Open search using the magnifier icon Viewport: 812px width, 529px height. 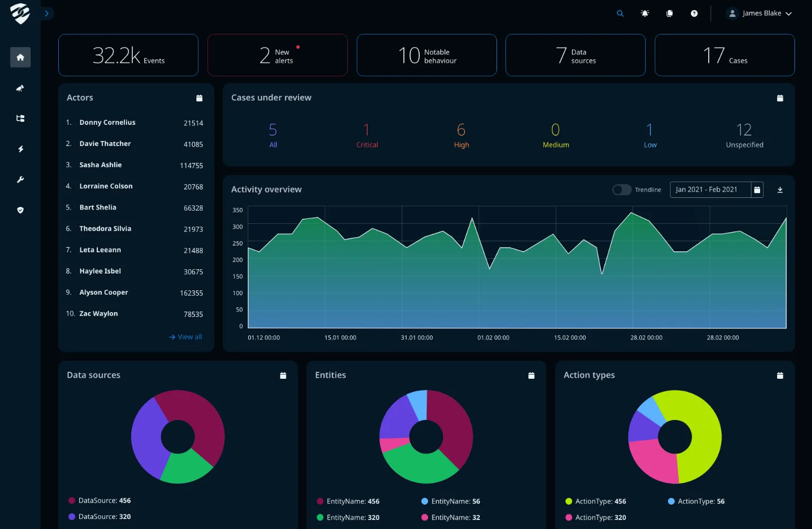coord(620,13)
